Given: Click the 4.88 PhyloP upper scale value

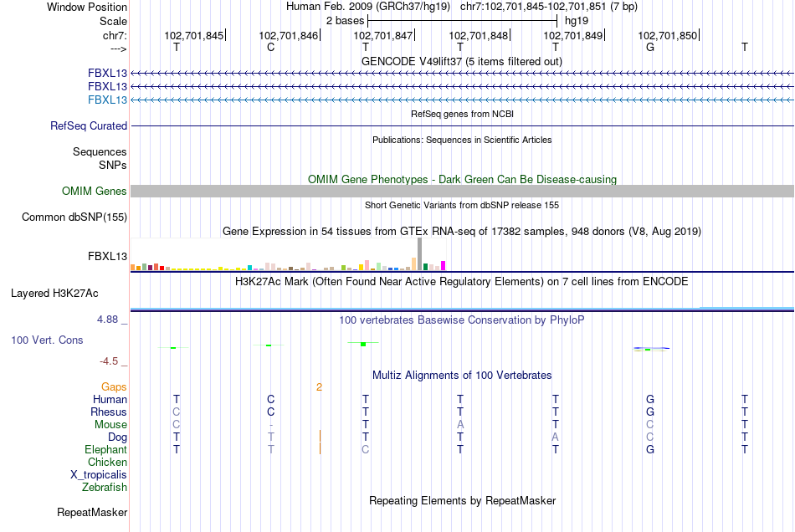Looking at the screenshot, I should 107,320.
